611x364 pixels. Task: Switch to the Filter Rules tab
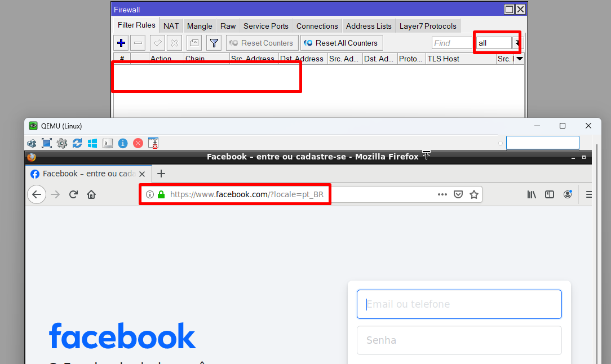[136, 25]
